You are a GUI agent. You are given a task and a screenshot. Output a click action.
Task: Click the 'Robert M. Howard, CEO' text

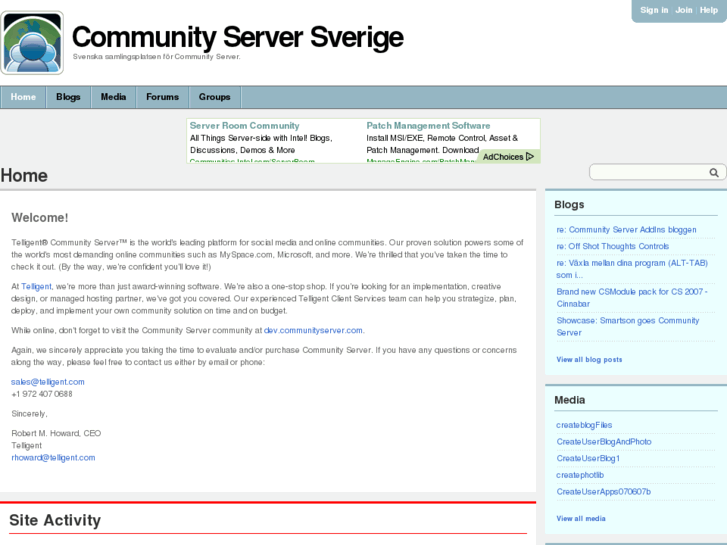click(56, 433)
